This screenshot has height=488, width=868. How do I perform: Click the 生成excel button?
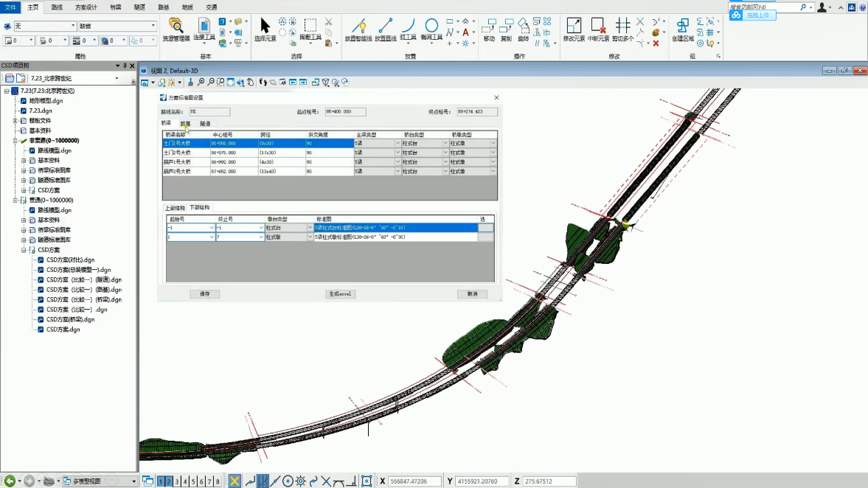point(340,294)
